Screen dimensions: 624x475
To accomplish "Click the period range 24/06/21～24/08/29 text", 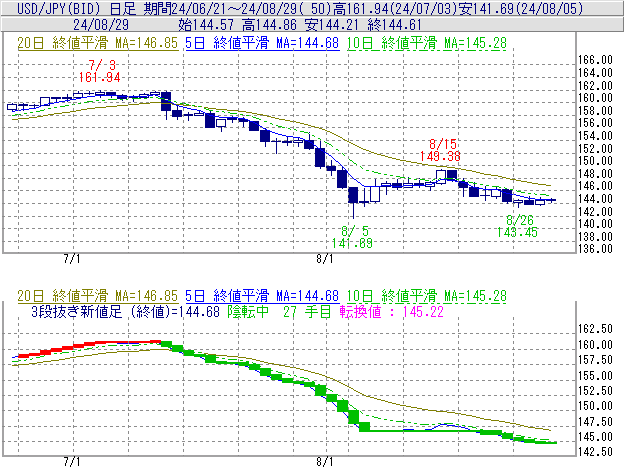I will click(237, 8).
